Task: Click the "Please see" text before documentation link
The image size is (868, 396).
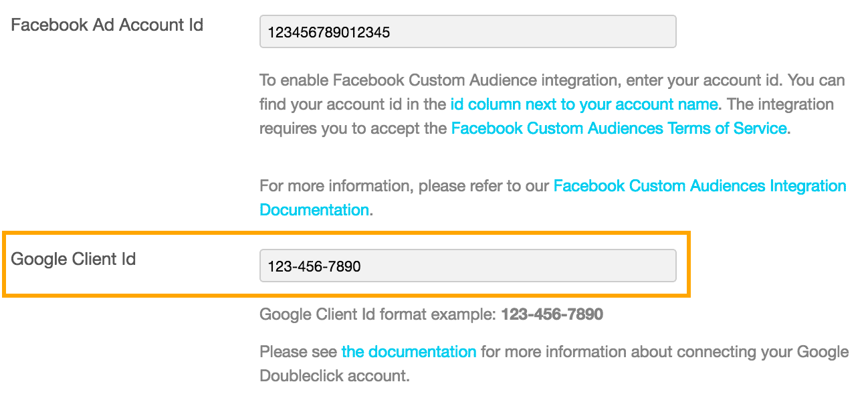Action: point(298,351)
